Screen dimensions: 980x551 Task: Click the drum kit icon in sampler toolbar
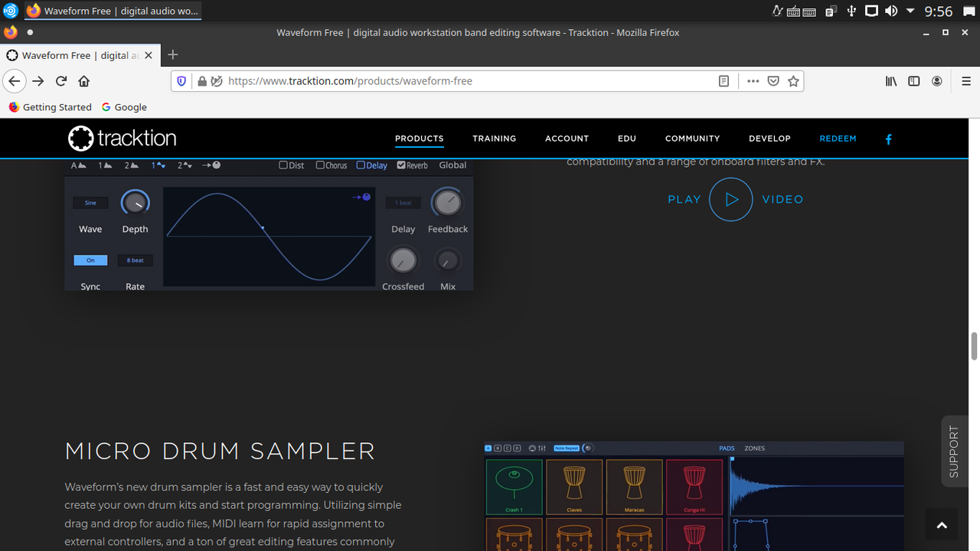pyautogui.click(x=532, y=448)
